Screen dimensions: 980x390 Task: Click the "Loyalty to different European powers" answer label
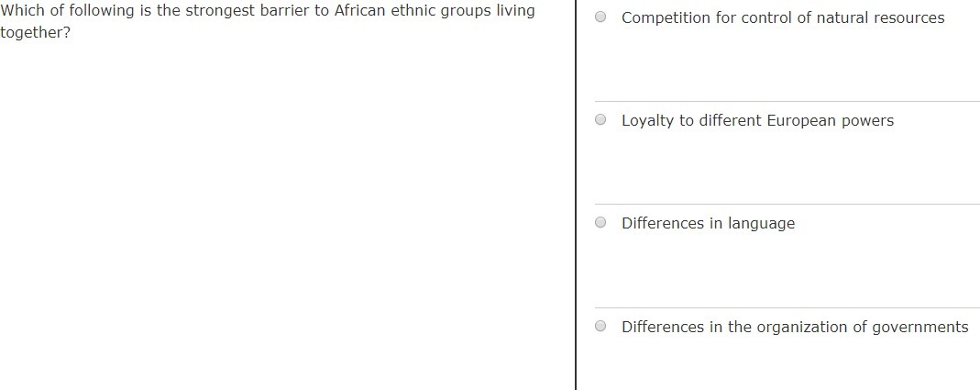pyautogui.click(x=757, y=121)
